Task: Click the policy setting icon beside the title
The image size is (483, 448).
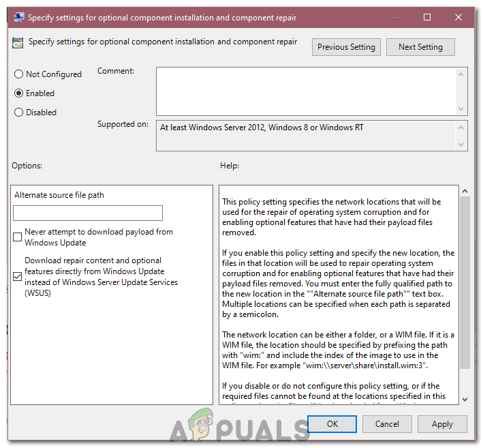Action: click(18, 43)
